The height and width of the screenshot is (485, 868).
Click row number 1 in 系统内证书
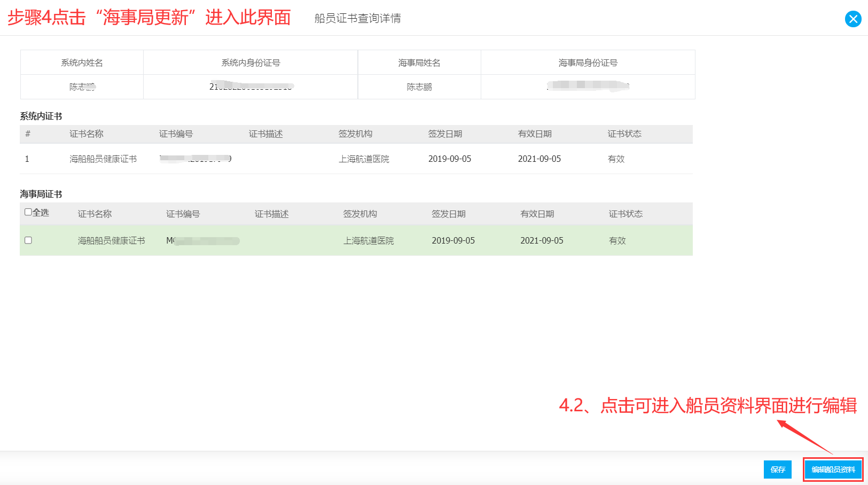[x=27, y=159]
